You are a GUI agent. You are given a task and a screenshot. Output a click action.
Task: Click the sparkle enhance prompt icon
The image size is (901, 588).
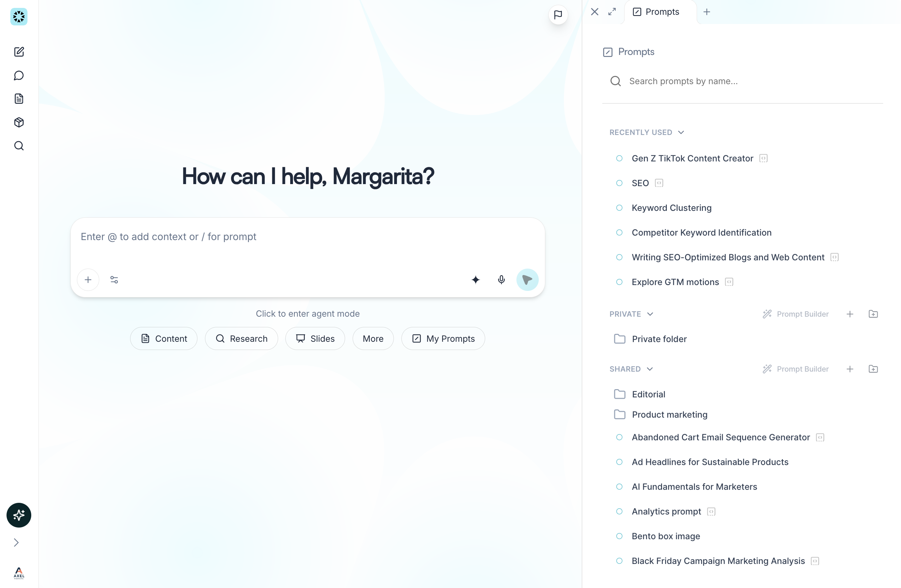pos(476,280)
